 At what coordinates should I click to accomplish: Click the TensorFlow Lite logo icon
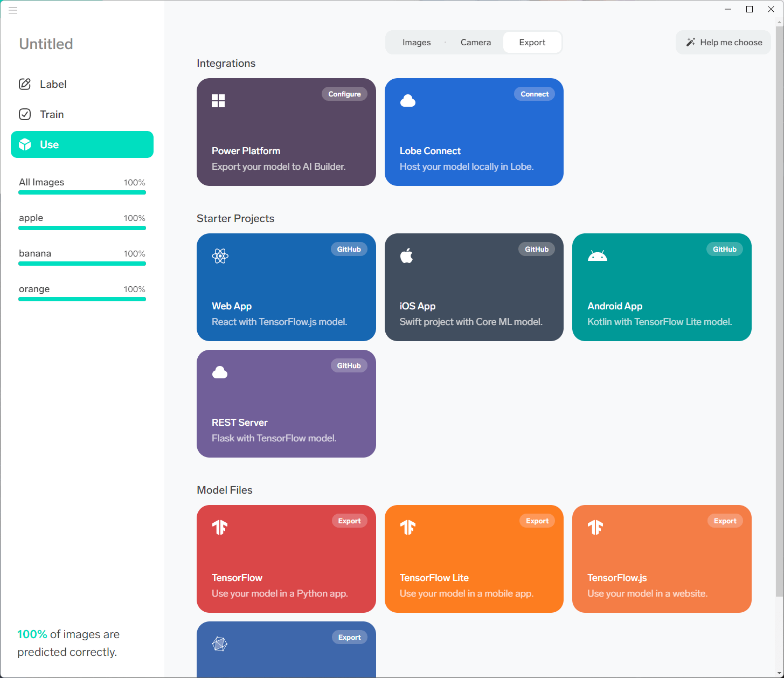pos(408,527)
